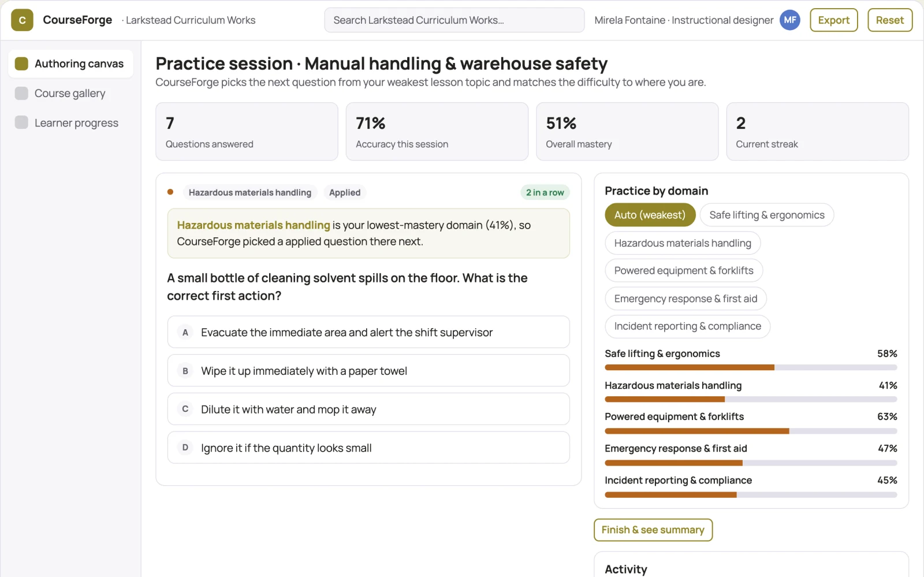
Task: Click the Current streak stat card
Action: click(818, 132)
